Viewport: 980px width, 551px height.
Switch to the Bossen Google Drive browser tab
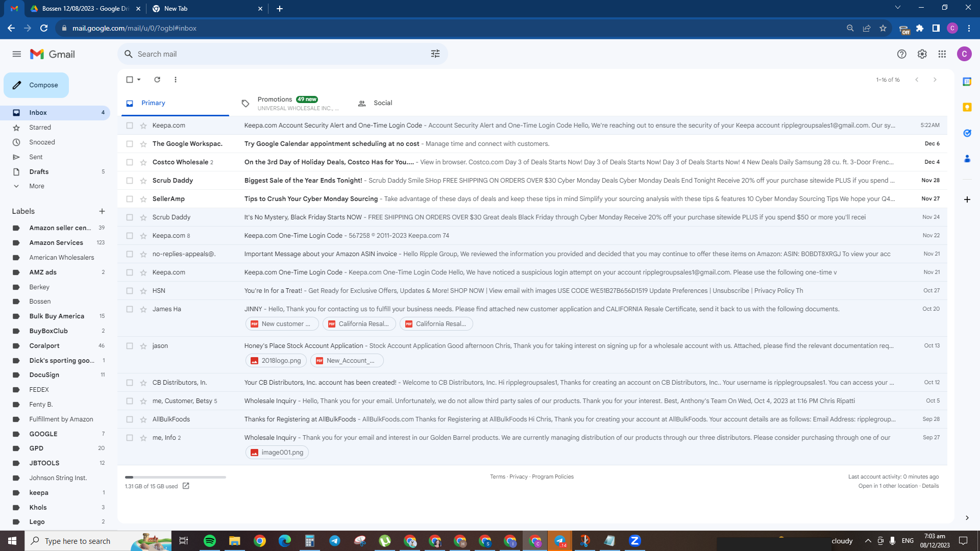point(85,9)
